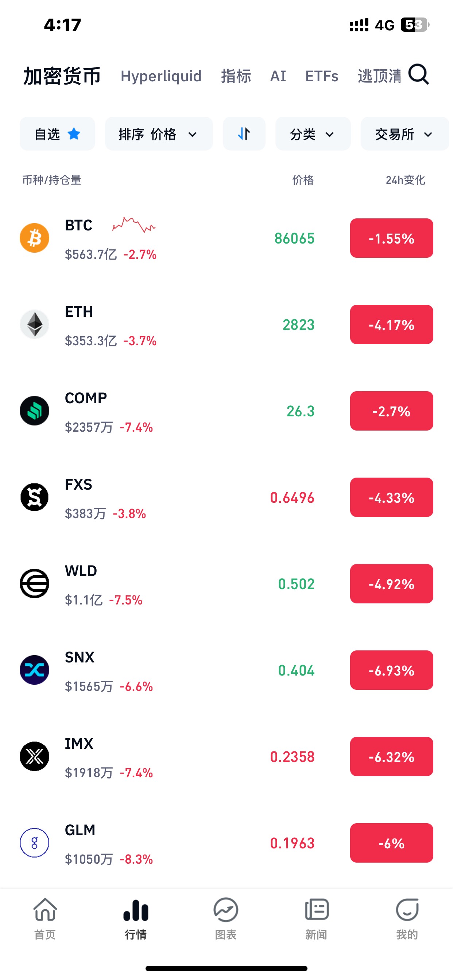Tap the ETH coin logo
The height and width of the screenshot is (980, 453).
point(35,324)
